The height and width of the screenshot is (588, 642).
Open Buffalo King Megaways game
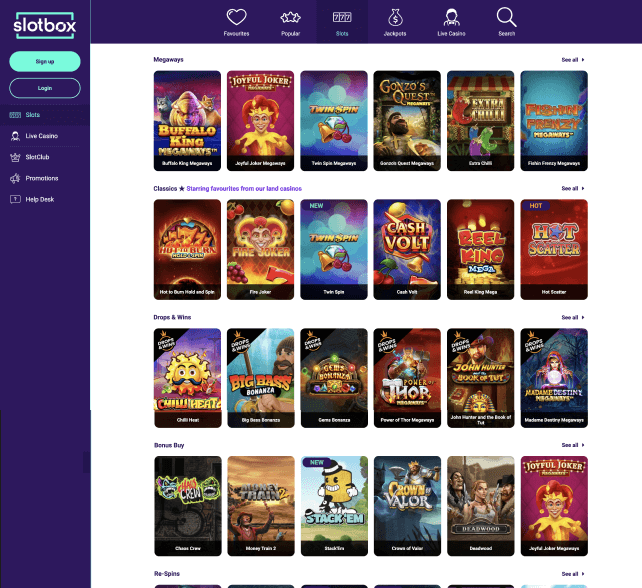coord(187,121)
